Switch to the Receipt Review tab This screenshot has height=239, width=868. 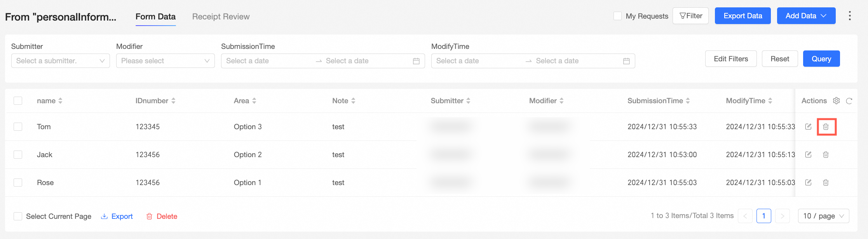tap(221, 17)
